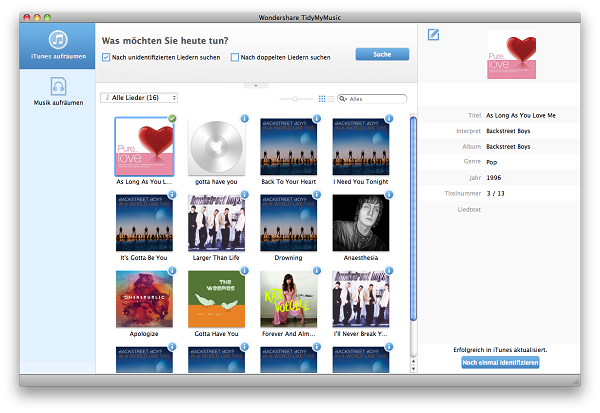The height and width of the screenshot is (413, 600).
Task: Click info icon on Gotta Have You Weepies
Action: click(x=245, y=271)
